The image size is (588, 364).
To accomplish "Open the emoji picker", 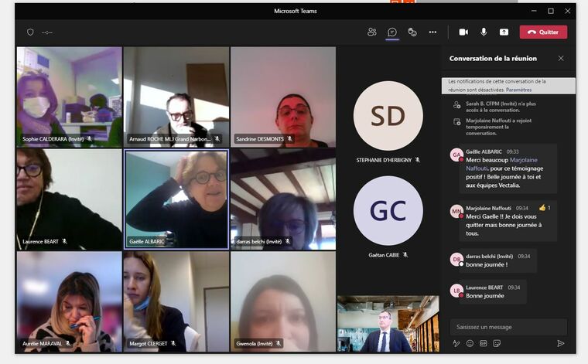I will pos(470,343).
